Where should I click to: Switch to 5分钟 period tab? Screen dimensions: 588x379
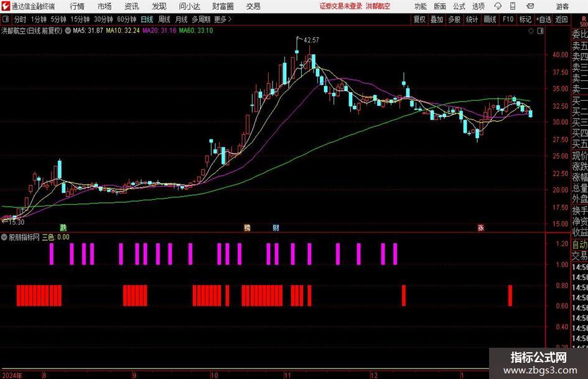coord(58,19)
